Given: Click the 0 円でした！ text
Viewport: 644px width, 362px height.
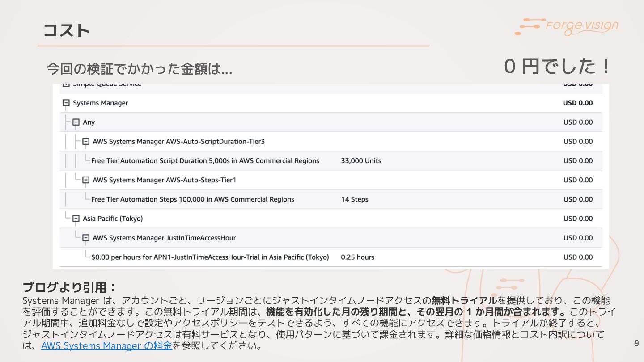Looking at the screenshot, I should (557, 67).
